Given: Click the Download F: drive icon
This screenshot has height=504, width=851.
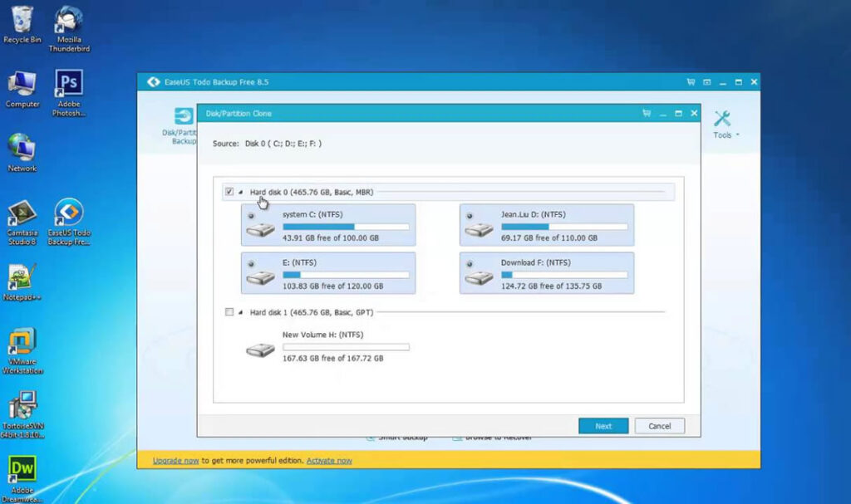Looking at the screenshot, I should (x=479, y=276).
